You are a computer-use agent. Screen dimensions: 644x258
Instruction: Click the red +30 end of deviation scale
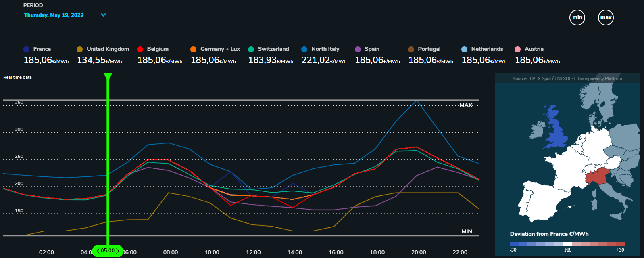[x=621, y=244]
